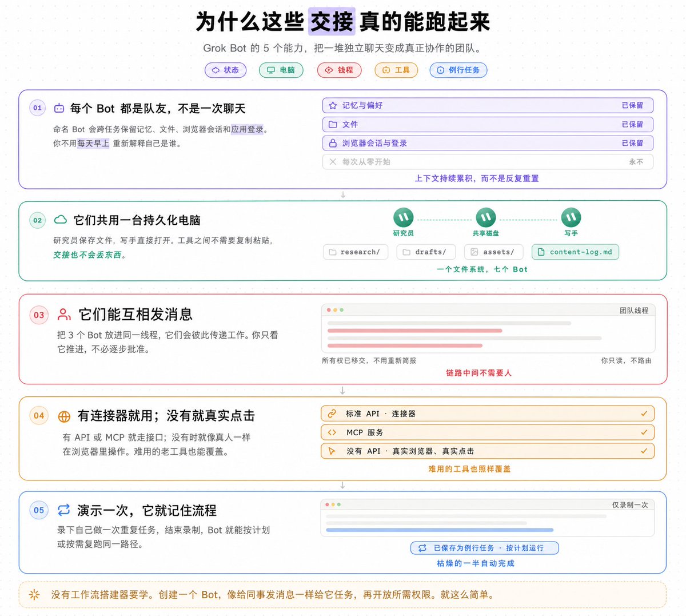The height and width of the screenshot is (616, 686).
Task: Click the 已保留 status in 文件 row
Action: coord(632,124)
